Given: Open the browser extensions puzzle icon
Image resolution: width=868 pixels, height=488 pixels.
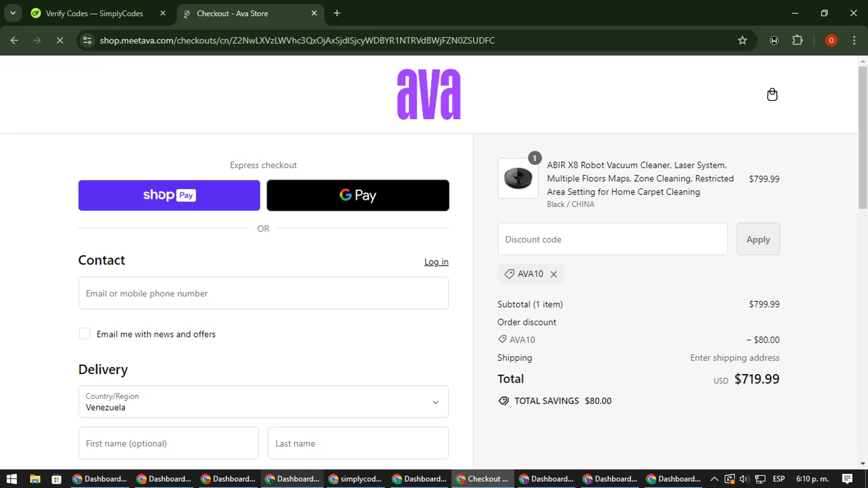Looking at the screenshot, I should (797, 40).
